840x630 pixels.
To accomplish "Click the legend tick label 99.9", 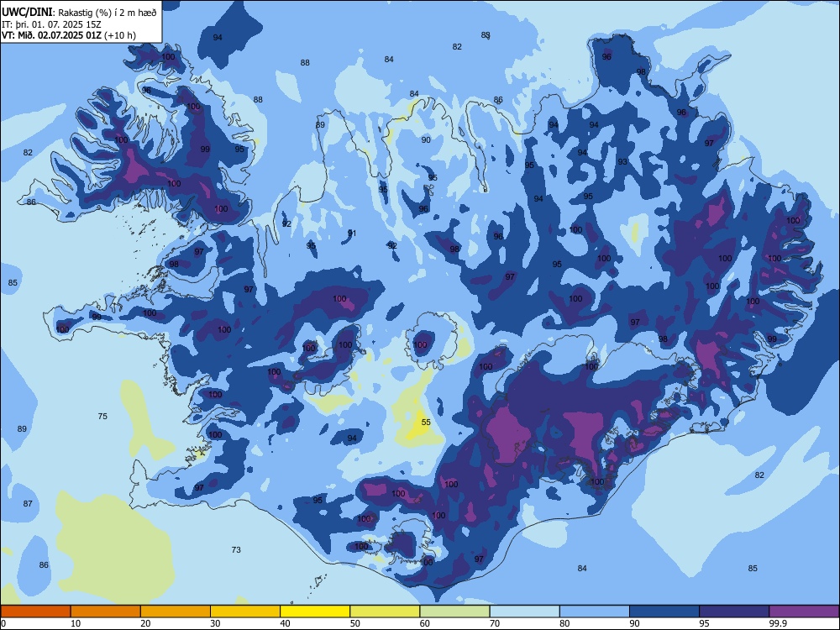I will (x=778, y=623).
